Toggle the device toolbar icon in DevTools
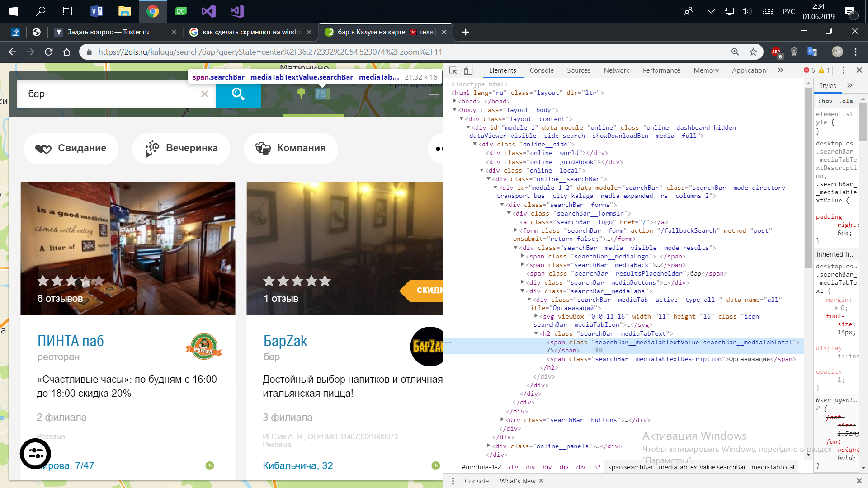This screenshot has height=488, width=868. point(468,70)
